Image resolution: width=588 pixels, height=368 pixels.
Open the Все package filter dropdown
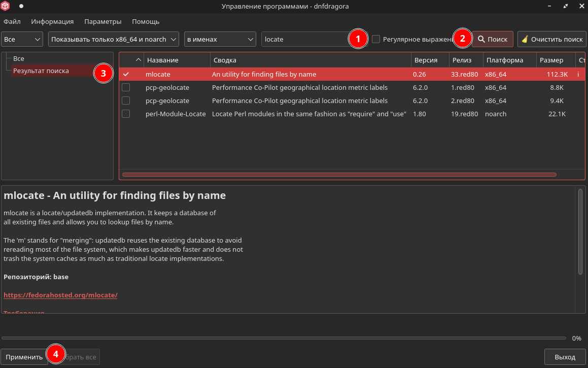click(23, 39)
